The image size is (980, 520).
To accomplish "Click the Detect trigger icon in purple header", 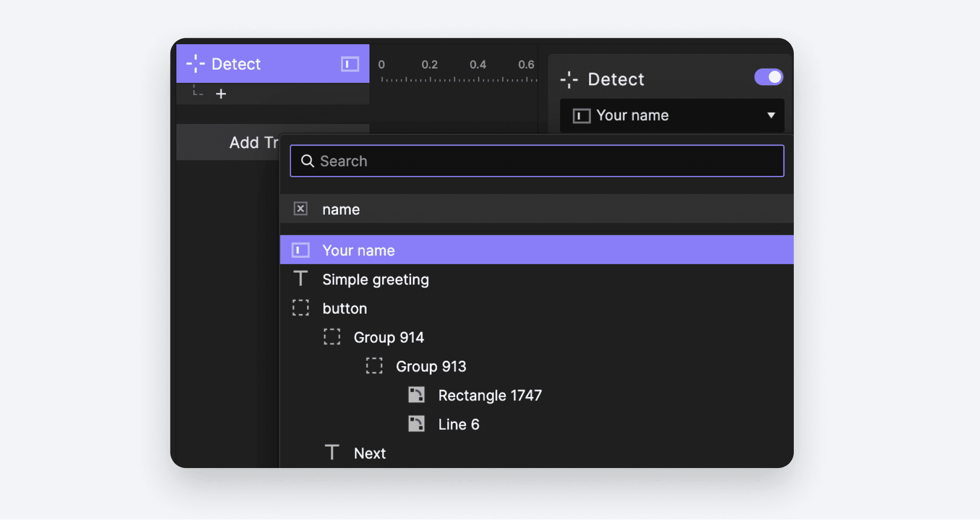I will (x=196, y=64).
